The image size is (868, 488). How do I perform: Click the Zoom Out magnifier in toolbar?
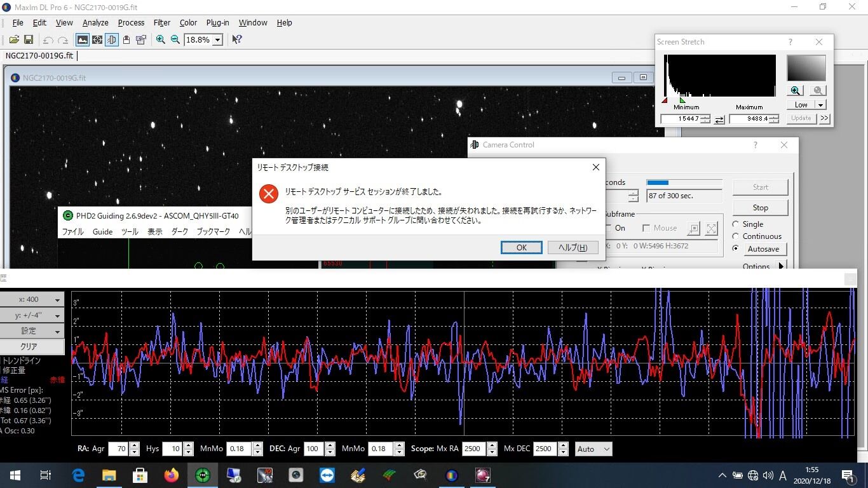tap(175, 39)
